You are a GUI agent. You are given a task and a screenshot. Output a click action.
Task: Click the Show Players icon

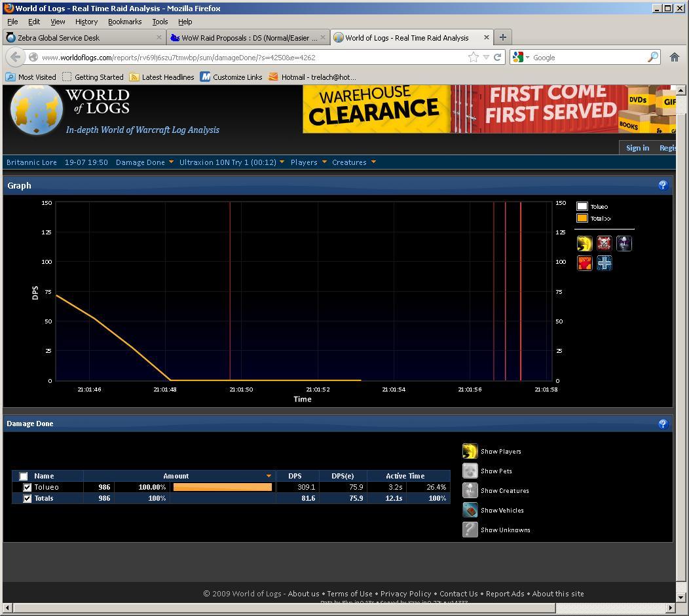pos(470,451)
